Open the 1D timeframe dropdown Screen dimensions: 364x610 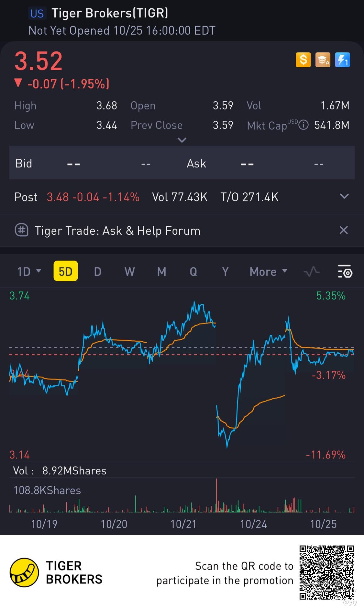pyautogui.click(x=29, y=272)
